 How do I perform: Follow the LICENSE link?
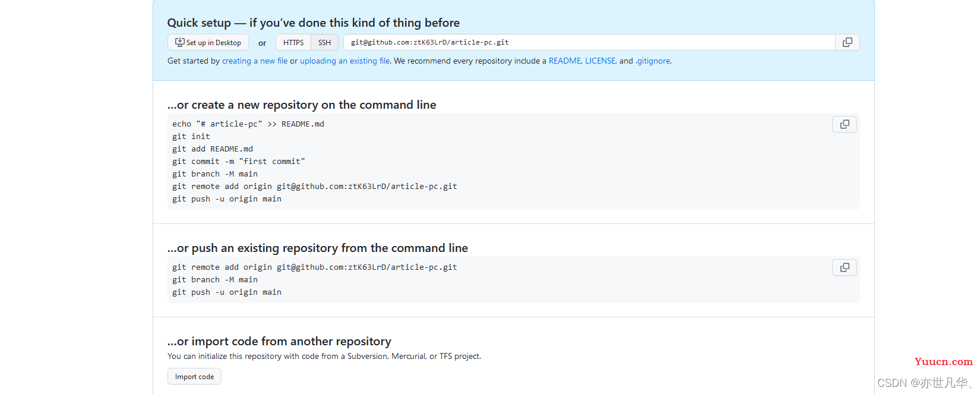click(600, 61)
